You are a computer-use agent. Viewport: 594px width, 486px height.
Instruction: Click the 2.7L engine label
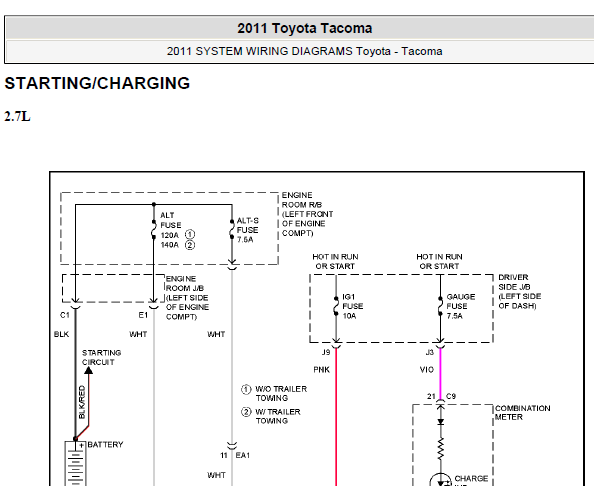17,116
